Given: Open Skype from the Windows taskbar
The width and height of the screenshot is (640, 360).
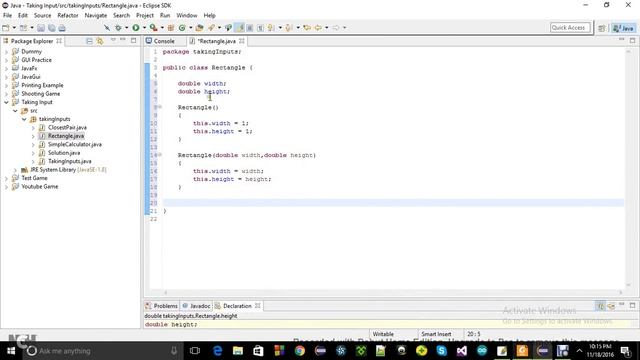Looking at the screenshot, I should 442,351.
